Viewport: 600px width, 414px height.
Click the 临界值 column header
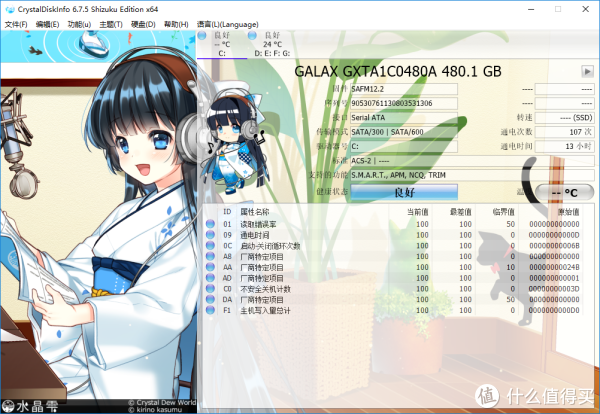tap(504, 212)
